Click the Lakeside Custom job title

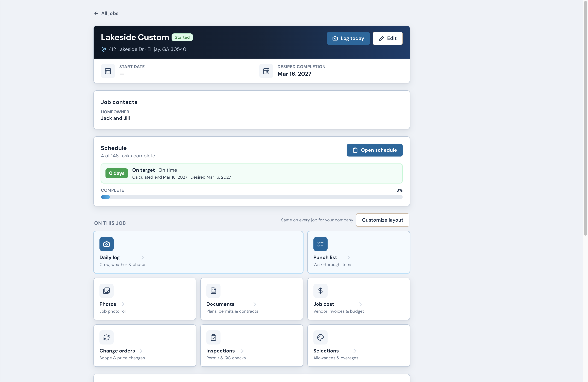[x=135, y=37]
